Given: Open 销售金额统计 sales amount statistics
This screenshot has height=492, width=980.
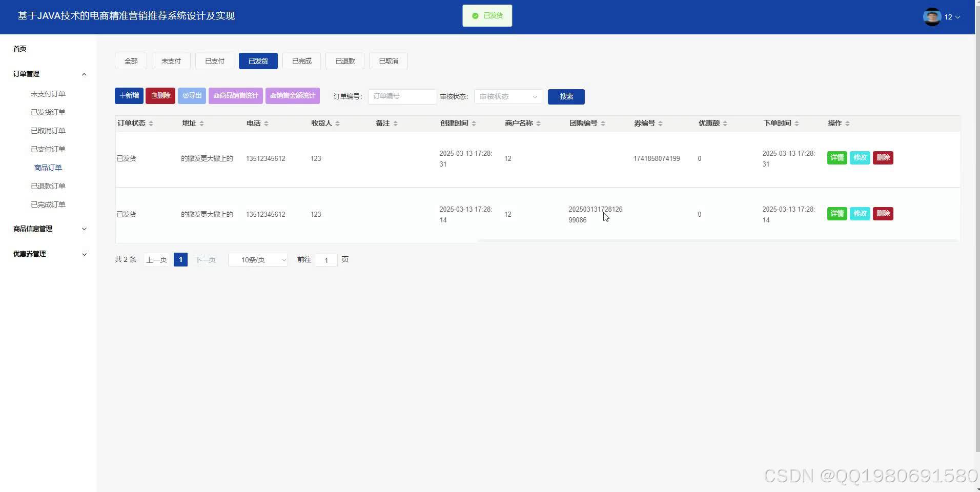Looking at the screenshot, I should click(292, 95).
